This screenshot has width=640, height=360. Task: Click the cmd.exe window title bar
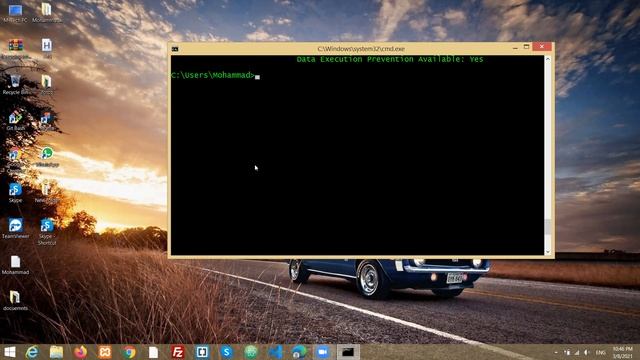361,49
